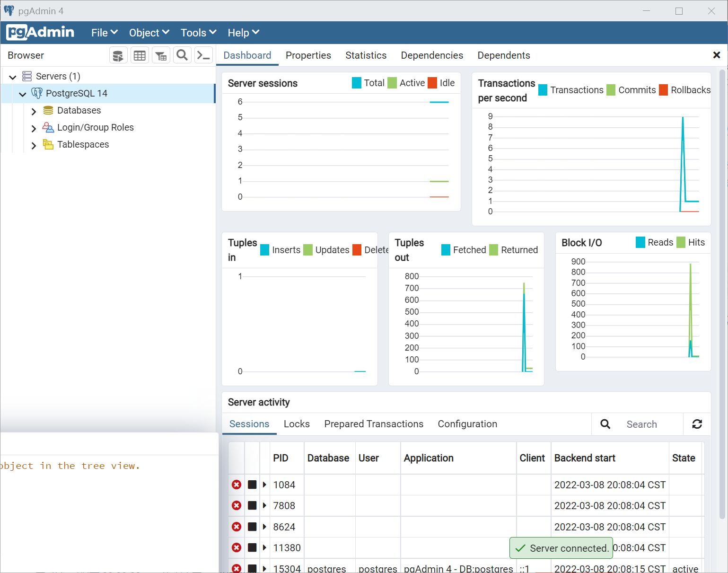Image resolution: width=728 pixels, height=573 pixels.
Task: Expand the Login/Group Roles node
Action: click(x=34, y=128)
